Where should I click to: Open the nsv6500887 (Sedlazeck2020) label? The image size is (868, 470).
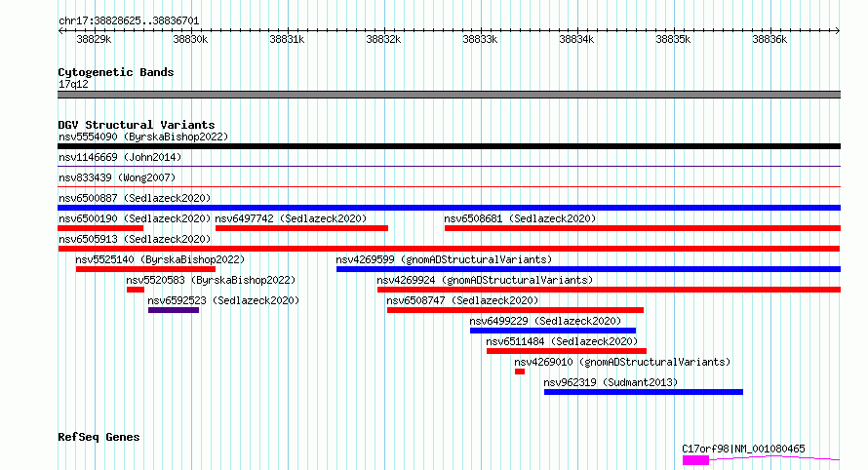(135, 198)
